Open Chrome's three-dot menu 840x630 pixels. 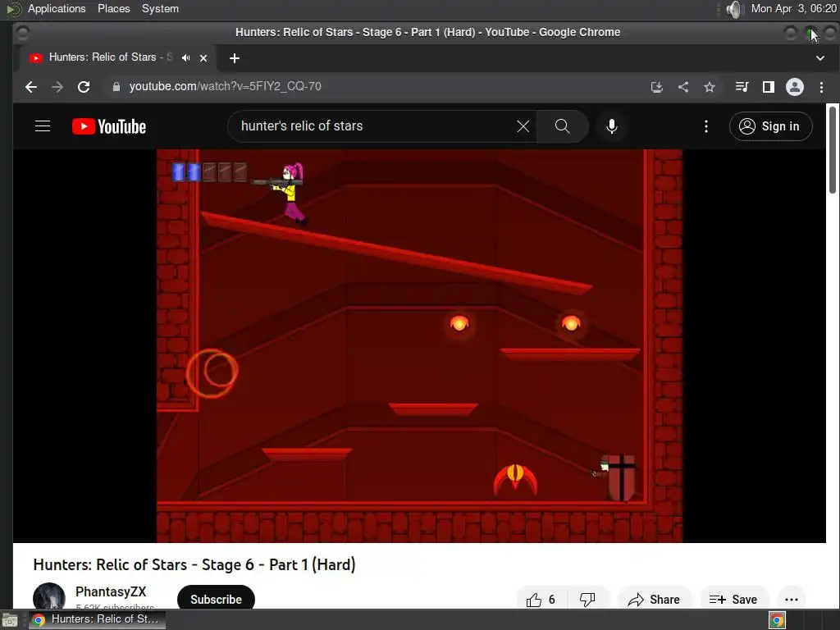tap(821, 87)
